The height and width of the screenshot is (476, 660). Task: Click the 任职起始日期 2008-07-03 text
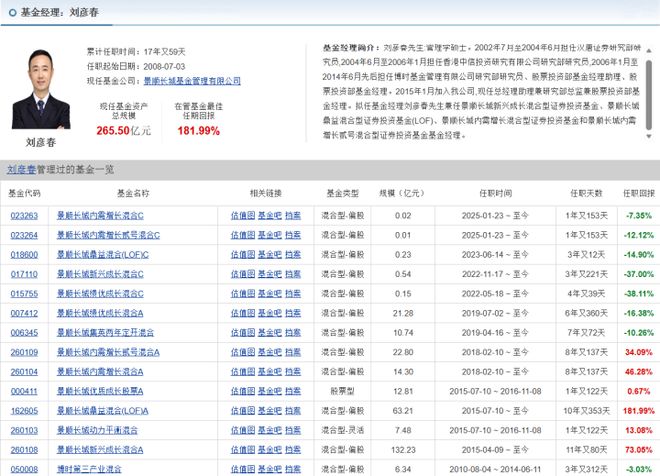[x=136, y=66]
